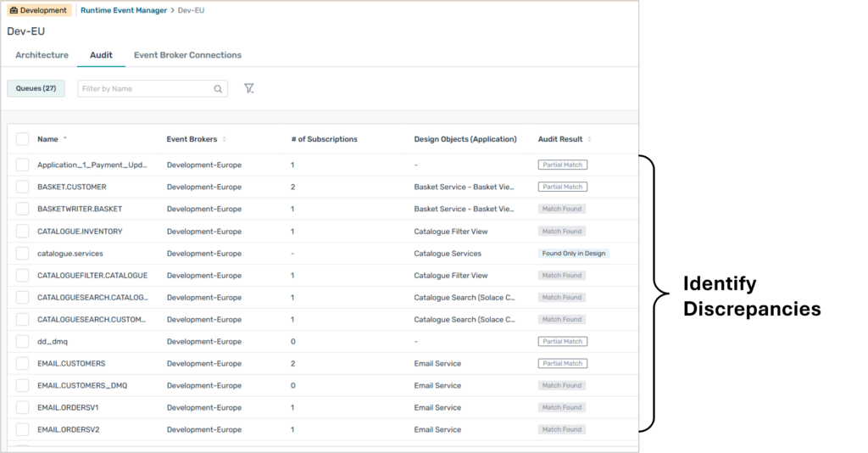Open Runtime Event Manager breadcrumb link
The height and width of the screenshot is (453, 868).
[124, 10]
